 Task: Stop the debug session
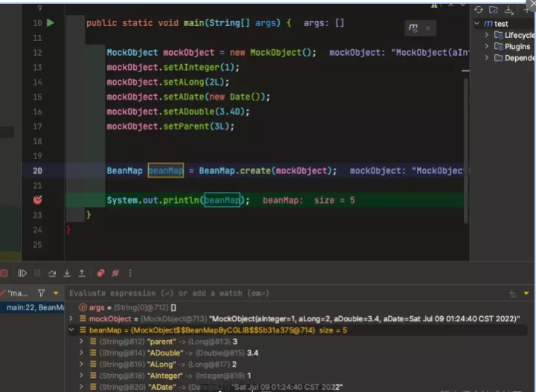pos(4,273)
